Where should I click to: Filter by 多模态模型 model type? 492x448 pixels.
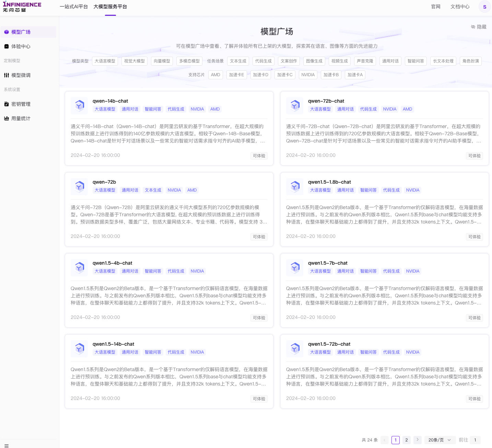point(189,61)
